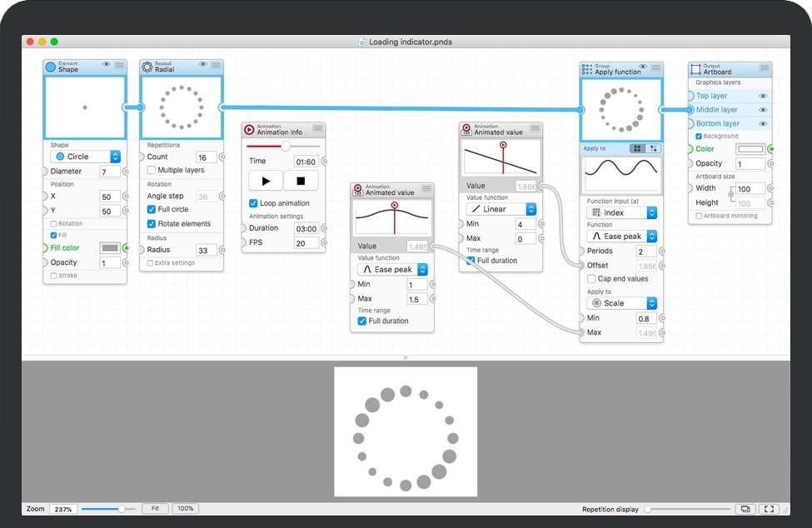This screenshot has height=528, width=812.
Task: Check the Cap end values option
Action: pos(591,279)
